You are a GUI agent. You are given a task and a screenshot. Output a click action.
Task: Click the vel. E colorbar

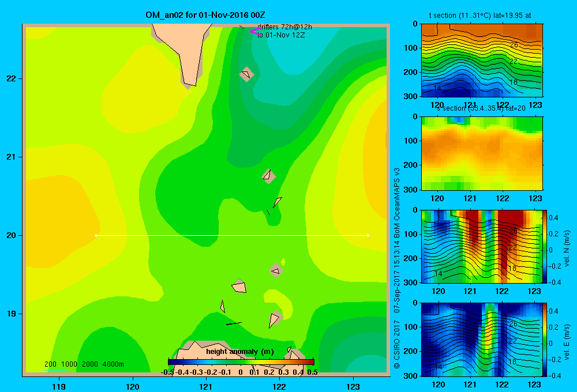click(545, 340)
